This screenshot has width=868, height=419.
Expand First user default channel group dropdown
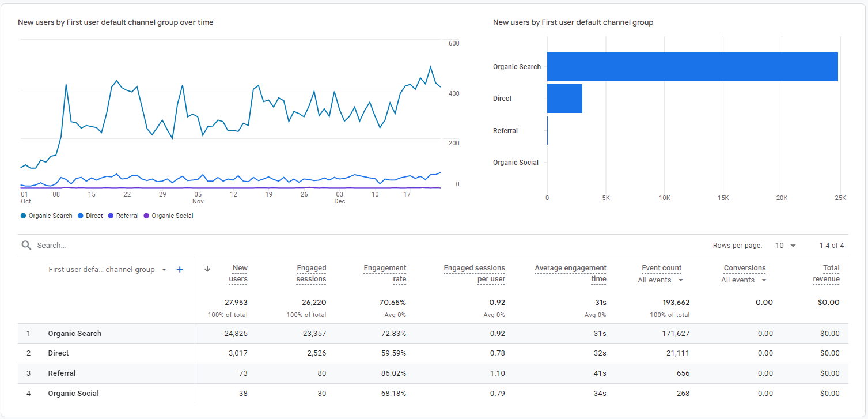[164, 270]
